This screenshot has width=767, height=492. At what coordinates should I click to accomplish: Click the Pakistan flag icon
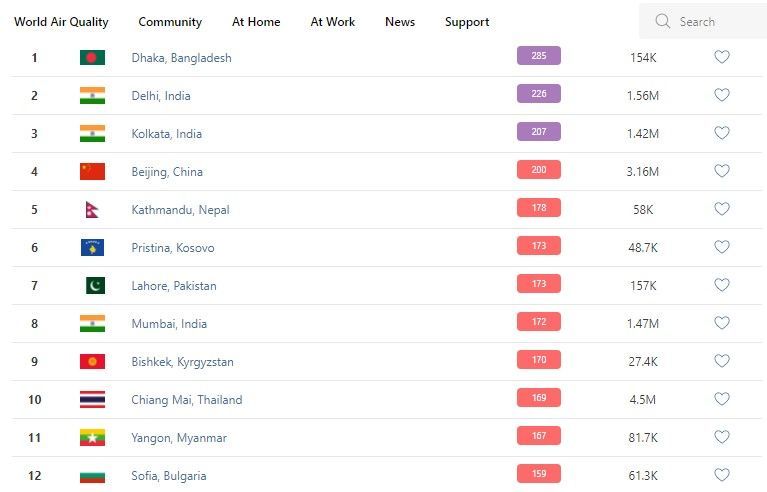click(x=94, y=285)
